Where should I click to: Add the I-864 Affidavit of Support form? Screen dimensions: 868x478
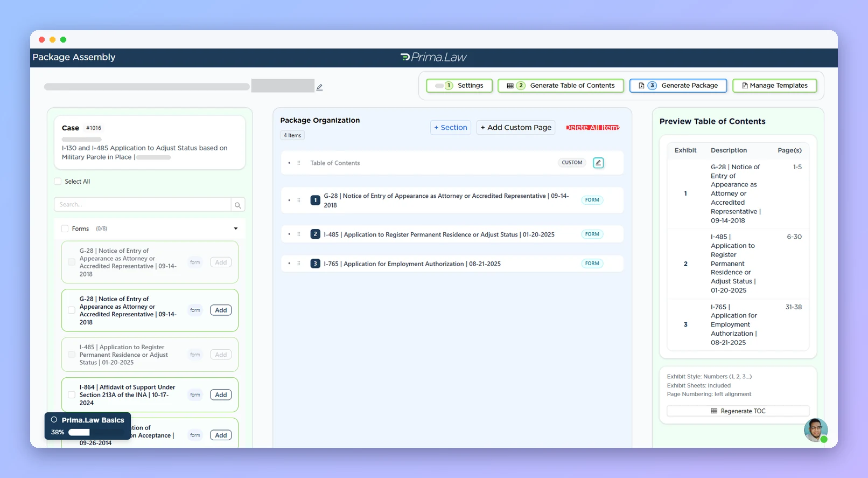[x=221, y=395]
